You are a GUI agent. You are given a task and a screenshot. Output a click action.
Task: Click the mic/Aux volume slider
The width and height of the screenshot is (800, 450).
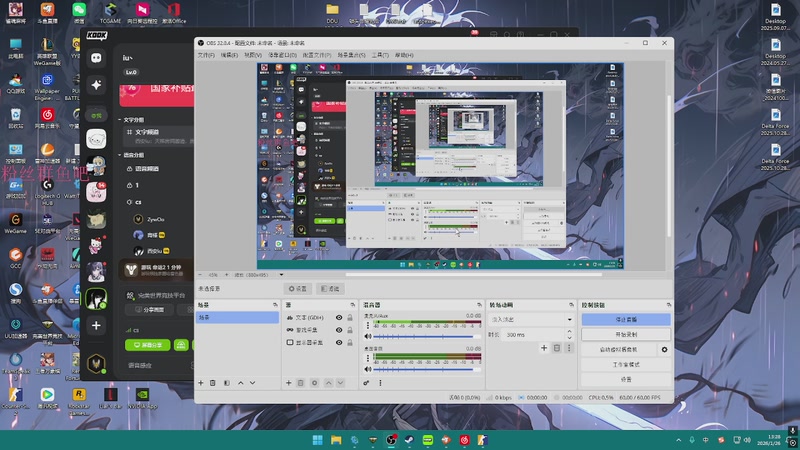click(x=424, y=337)
